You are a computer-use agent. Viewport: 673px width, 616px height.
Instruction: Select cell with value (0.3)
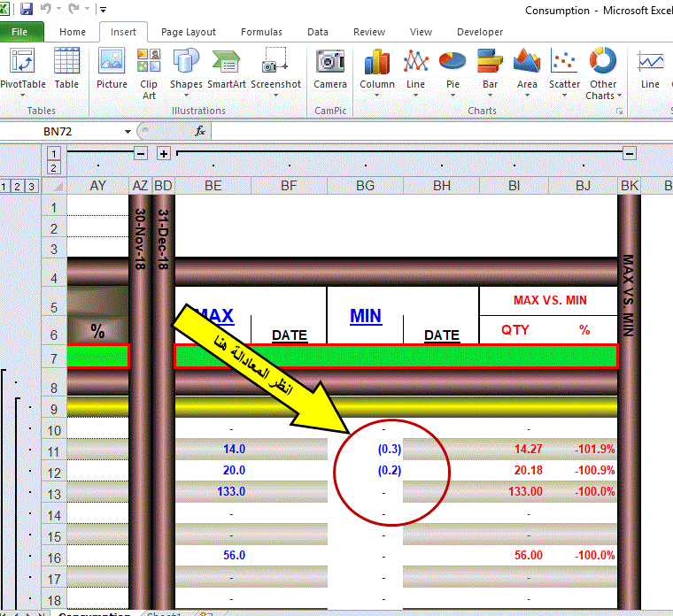(x=365, y=449)
